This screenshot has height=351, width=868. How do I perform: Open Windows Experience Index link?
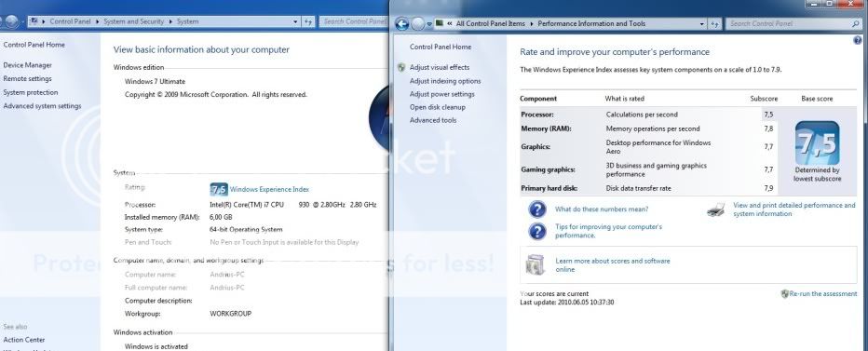click(x=269, y=189)
